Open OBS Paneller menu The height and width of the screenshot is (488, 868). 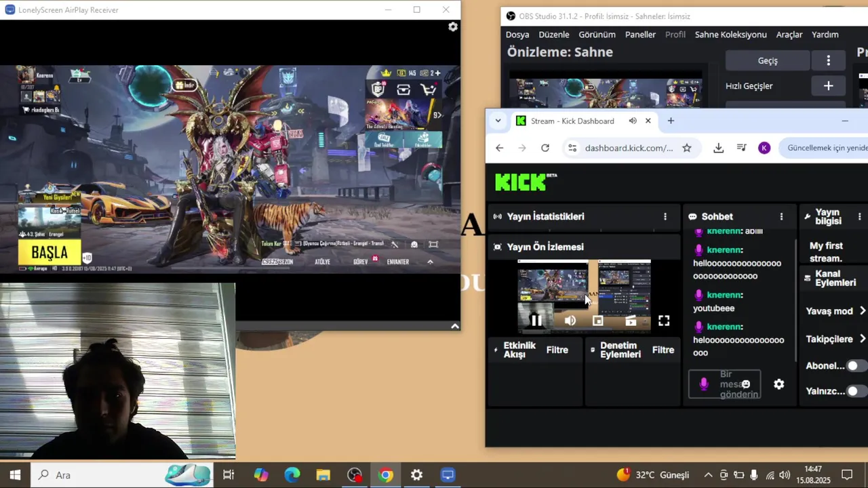click(640, 35)
